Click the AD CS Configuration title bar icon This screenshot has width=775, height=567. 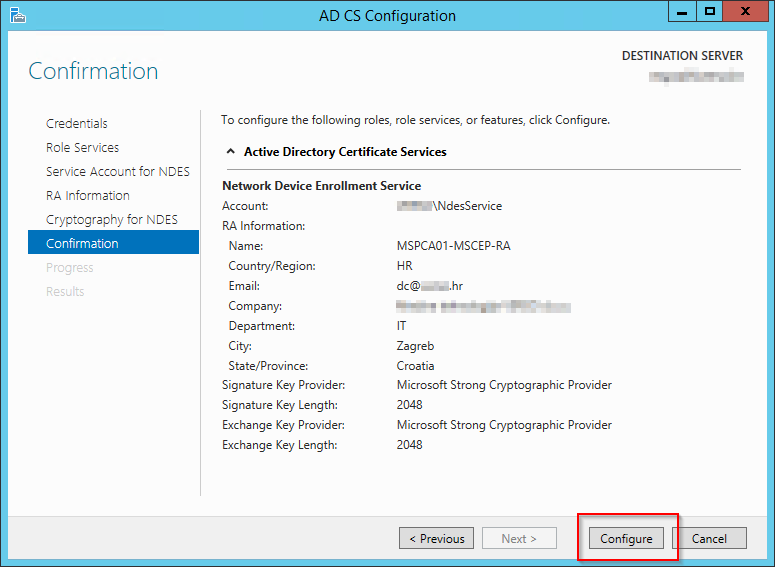point(17,15)
